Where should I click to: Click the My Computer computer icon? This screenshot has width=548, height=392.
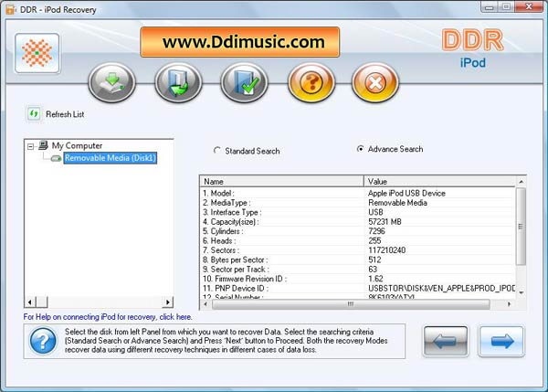pyautogui.click(x=43, y=144)
